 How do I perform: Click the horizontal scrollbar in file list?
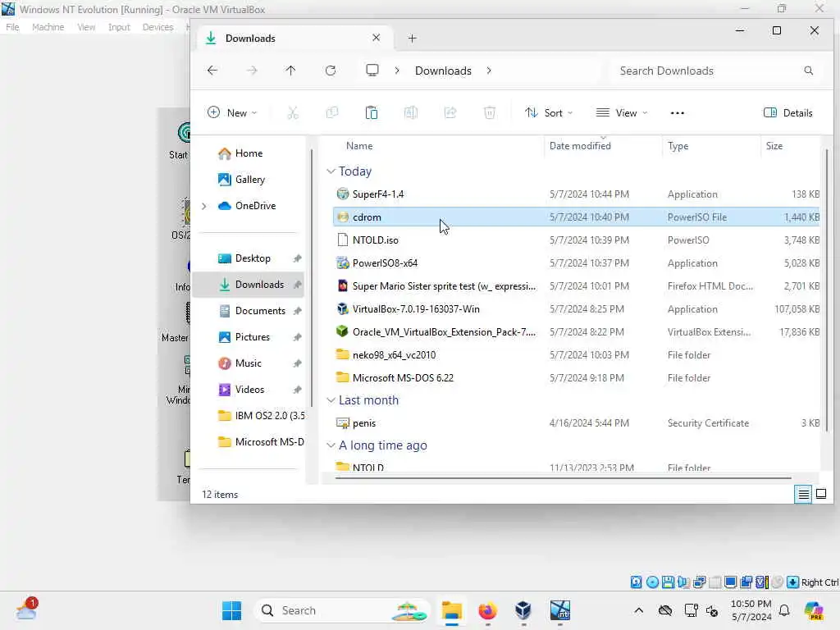pyautogui.click(x=563, y=478)
